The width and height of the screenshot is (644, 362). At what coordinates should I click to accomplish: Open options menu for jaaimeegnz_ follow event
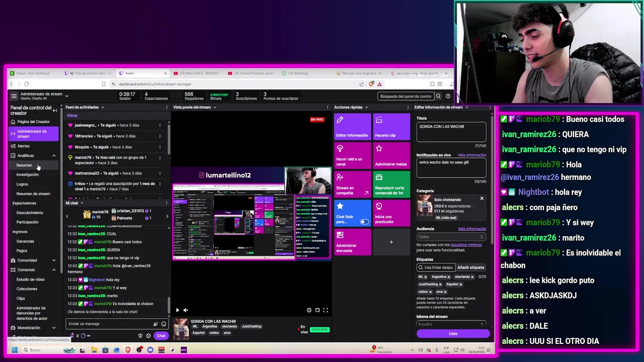pyautogui.click(x=160, y=125)
